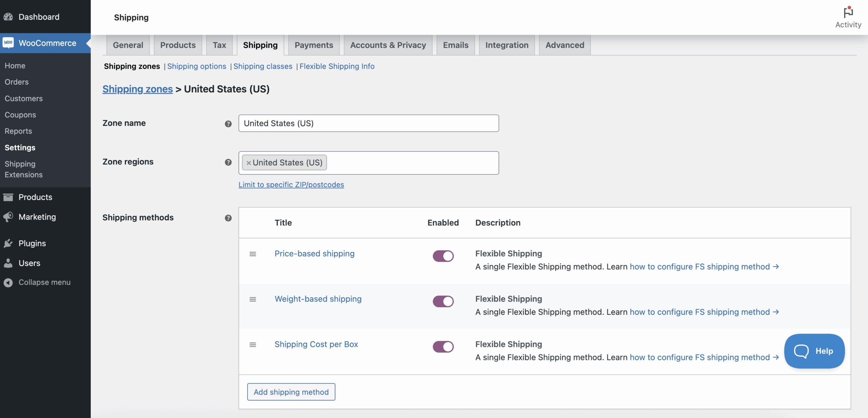Screen dimensions: 868x418
Task: Open the Accounts & Privacy tab
Action: [x=388, y=45]
